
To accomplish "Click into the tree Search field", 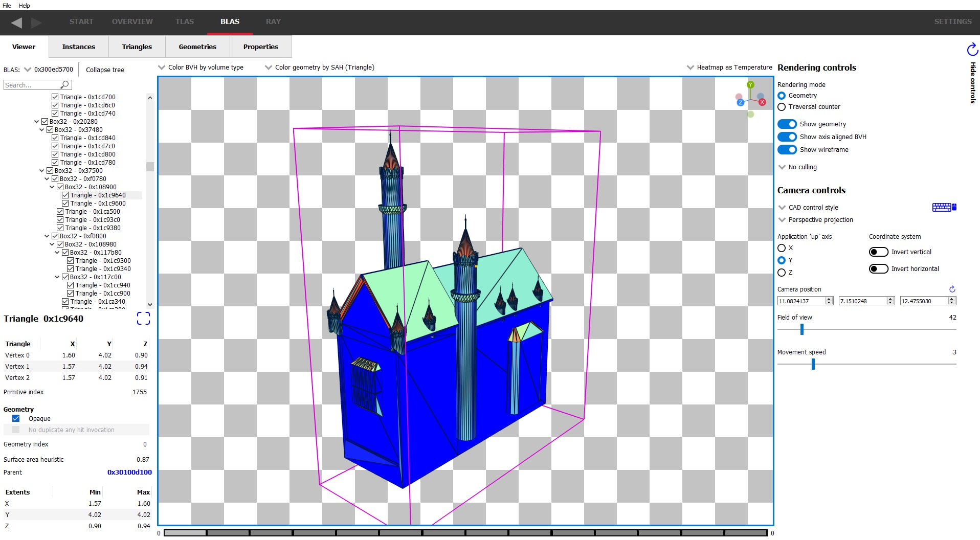I will (x=31, y=85).
